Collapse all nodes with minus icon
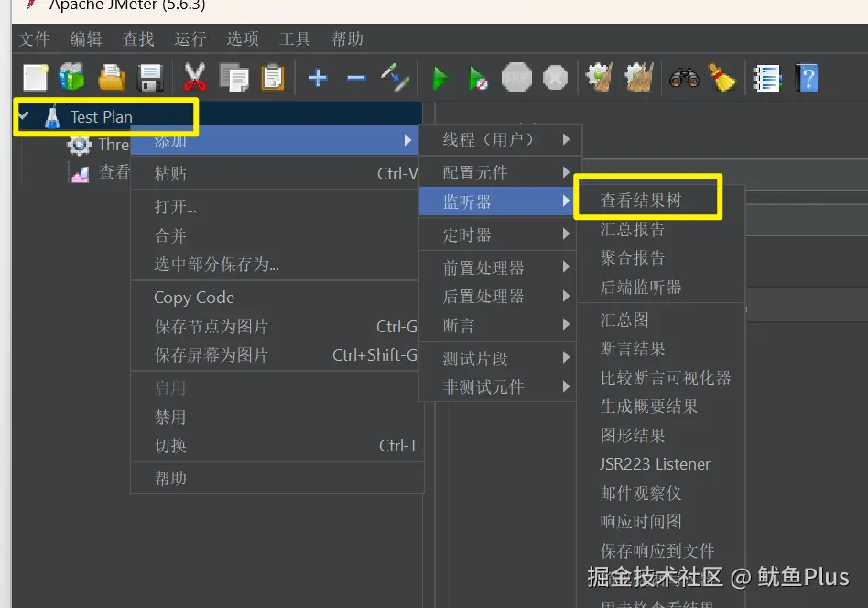The height and width of the screenshot is (608, 868). coord(356,78)
